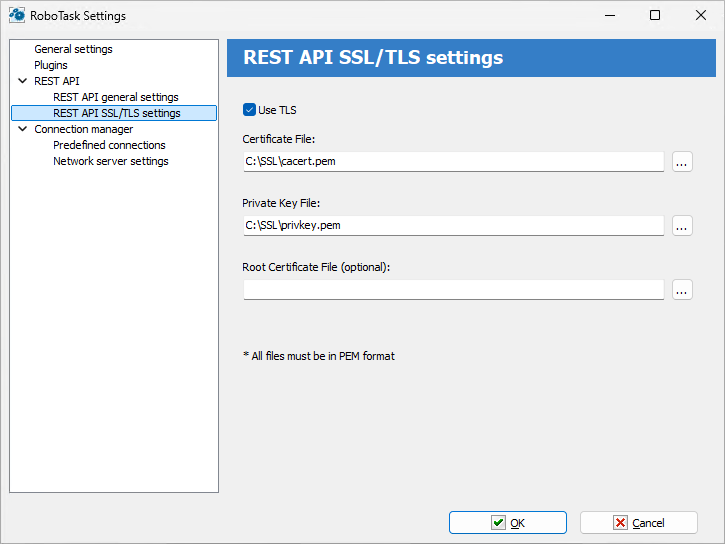Maximize the RoboTask Settings window
This screenshot has width=725, height=544.
point(655,15)
